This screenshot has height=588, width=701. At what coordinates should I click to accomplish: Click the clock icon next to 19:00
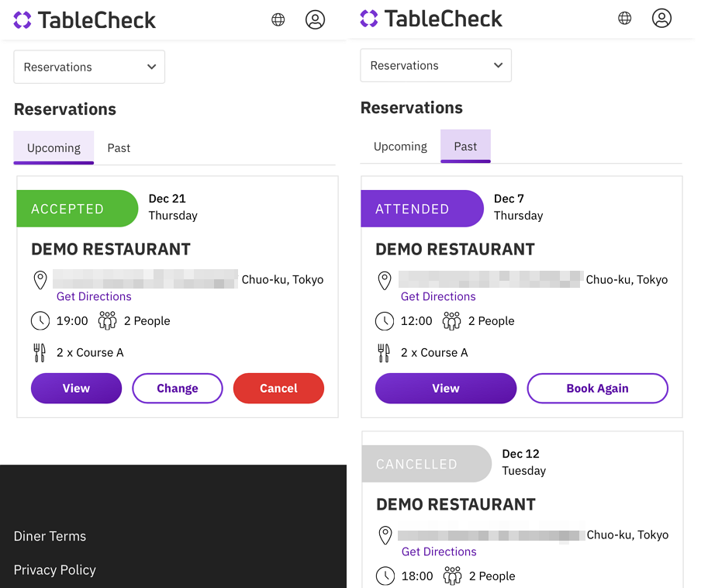point(40,320)
